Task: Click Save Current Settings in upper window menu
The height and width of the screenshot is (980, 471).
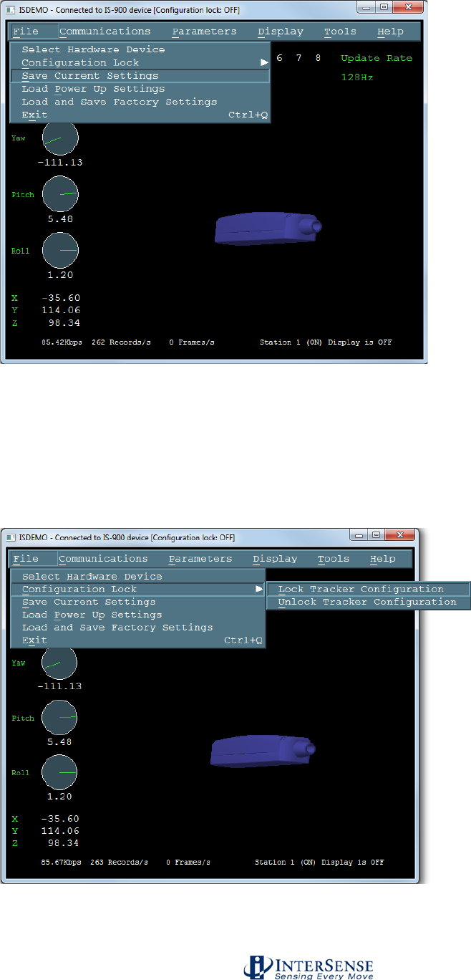Action: coord(140,75)
